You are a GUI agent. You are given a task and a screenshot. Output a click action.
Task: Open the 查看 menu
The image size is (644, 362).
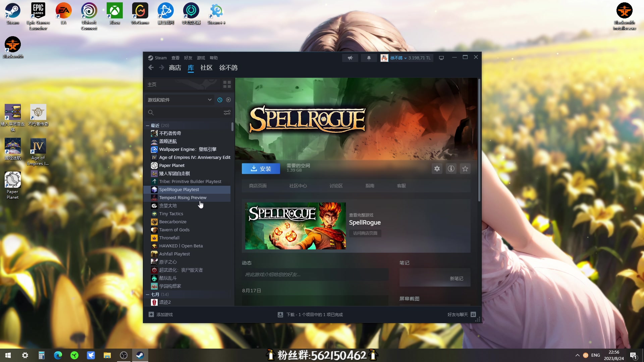[175, 58]
